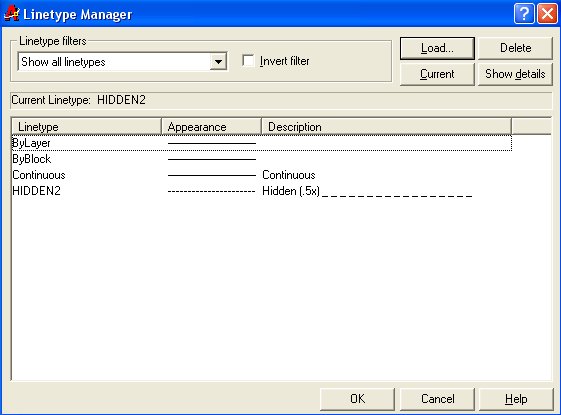Set selected linetype with Current button
Image resolution: width=561 pixels, height=415 pixels.
(x=437, y=74)
